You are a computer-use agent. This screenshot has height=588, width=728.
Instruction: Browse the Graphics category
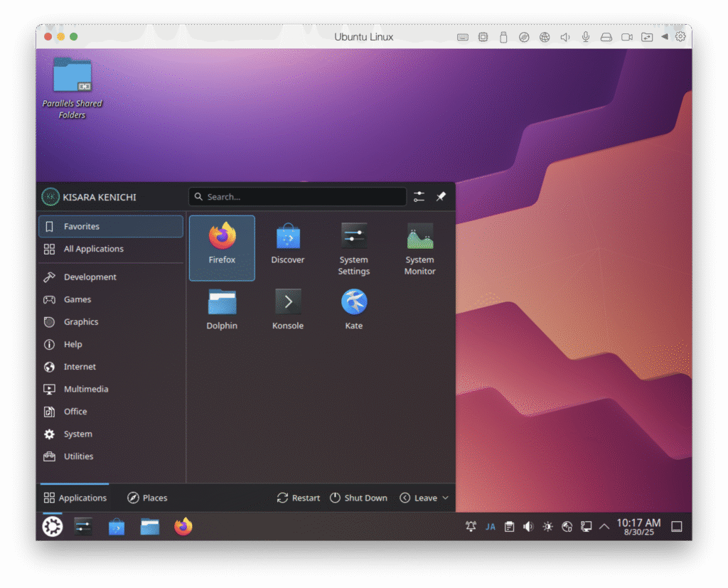(111, 322)
